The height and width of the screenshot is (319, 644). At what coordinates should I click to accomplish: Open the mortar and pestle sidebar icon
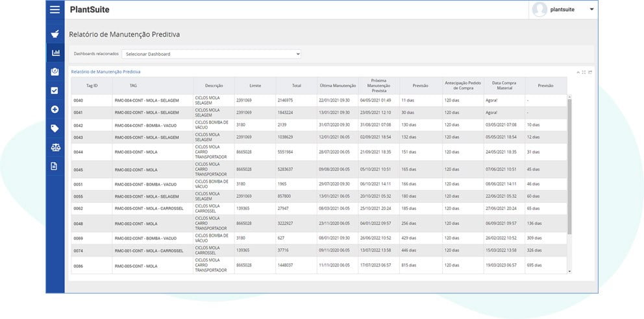coord(55,34)
